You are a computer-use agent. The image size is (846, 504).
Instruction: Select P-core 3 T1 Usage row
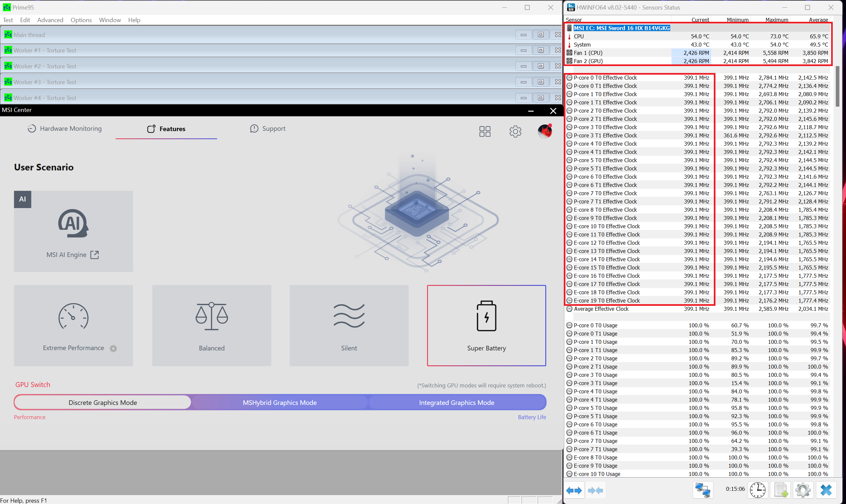coord(698,383)
